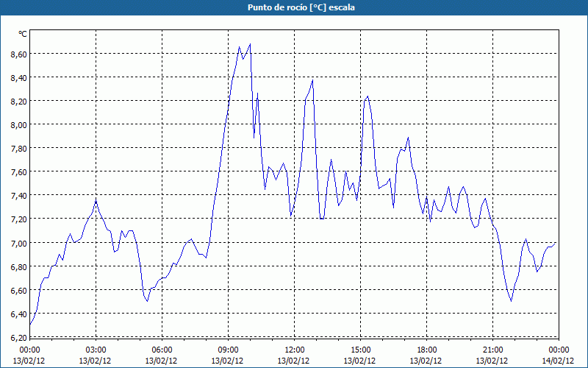Screen dimensions: 588x368
Task: Click the 6,80 y-axis label
Action: (x=19, y=267)
